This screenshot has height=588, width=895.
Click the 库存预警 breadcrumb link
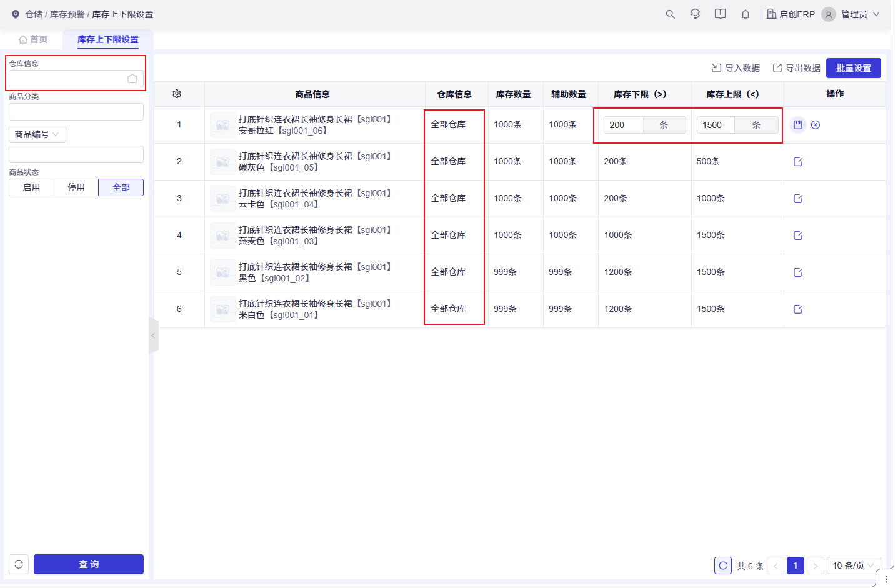[67, 14]
